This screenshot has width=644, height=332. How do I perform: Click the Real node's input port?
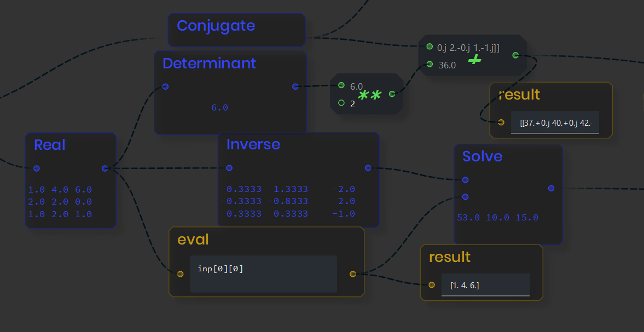coord(37,168)
